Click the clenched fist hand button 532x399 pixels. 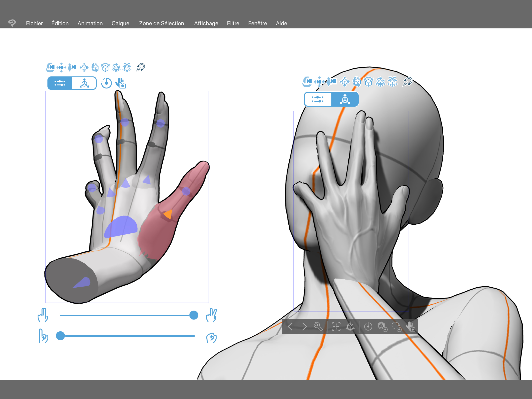[211, 338]
